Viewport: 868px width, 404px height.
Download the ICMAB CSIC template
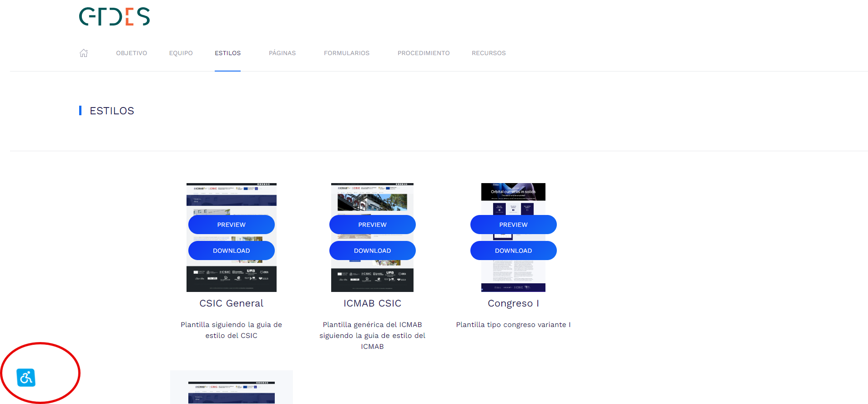(372, 251)
